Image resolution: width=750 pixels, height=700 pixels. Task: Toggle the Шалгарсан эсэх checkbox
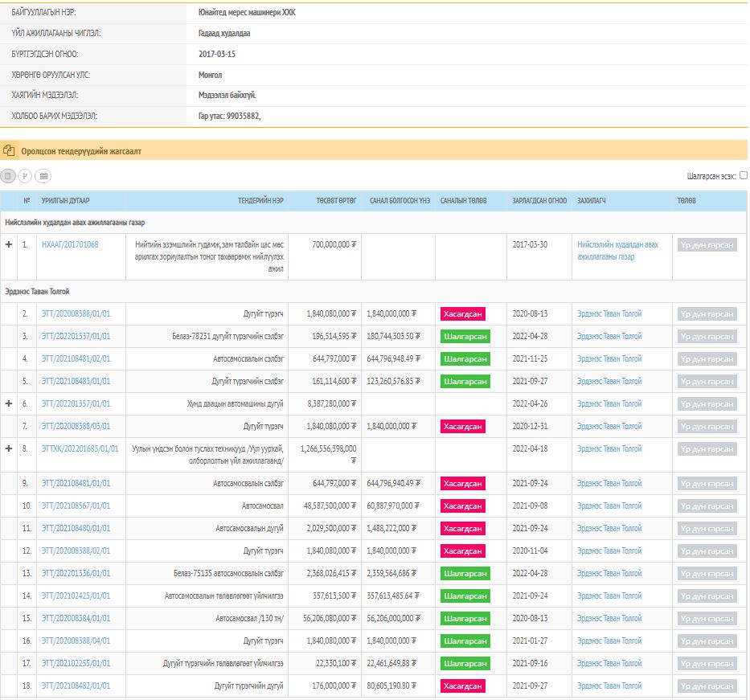(743, 175)
